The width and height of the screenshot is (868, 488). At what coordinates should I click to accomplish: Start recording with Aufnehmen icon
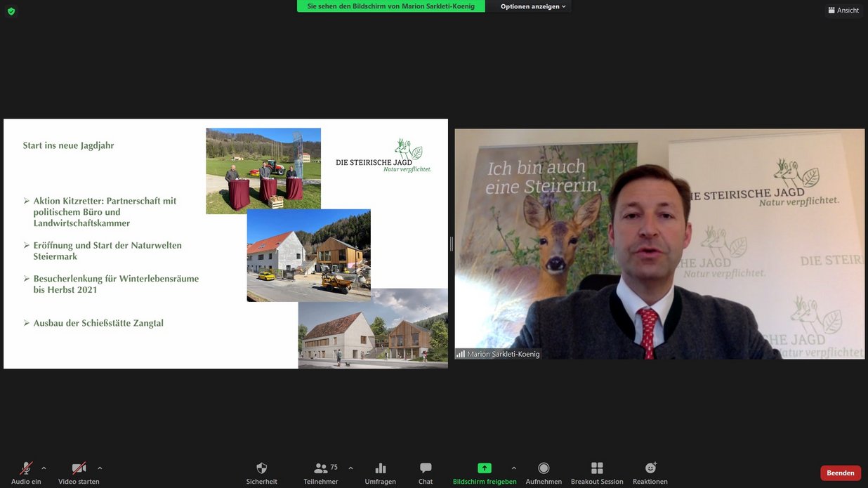pos(544,468)
